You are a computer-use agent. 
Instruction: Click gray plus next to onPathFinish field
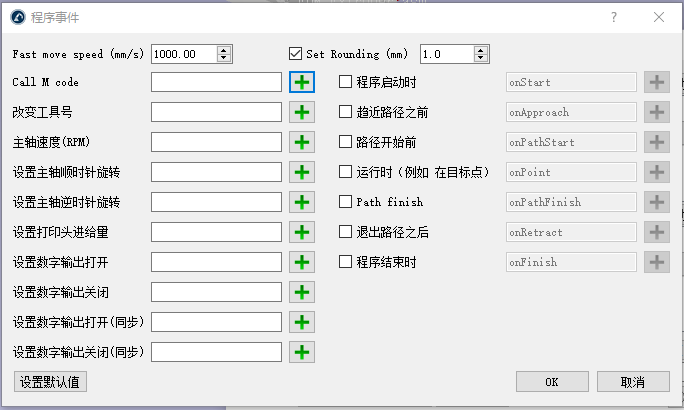[657, 202]
